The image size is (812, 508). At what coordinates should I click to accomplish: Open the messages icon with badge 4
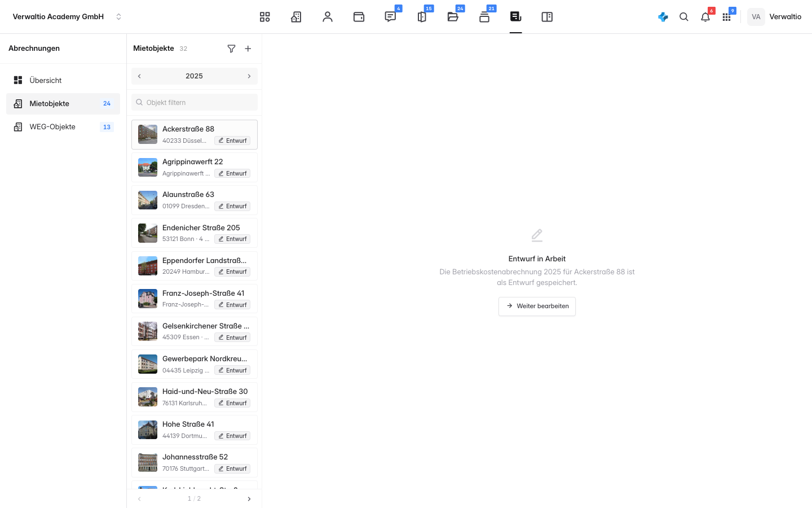(x=390, y=17)
